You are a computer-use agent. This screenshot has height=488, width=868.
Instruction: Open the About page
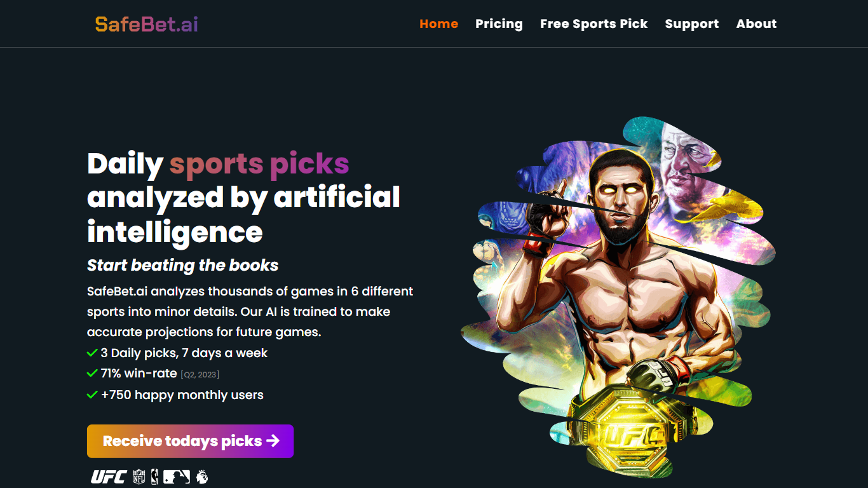pyautogui.click(x=756, y=24)
